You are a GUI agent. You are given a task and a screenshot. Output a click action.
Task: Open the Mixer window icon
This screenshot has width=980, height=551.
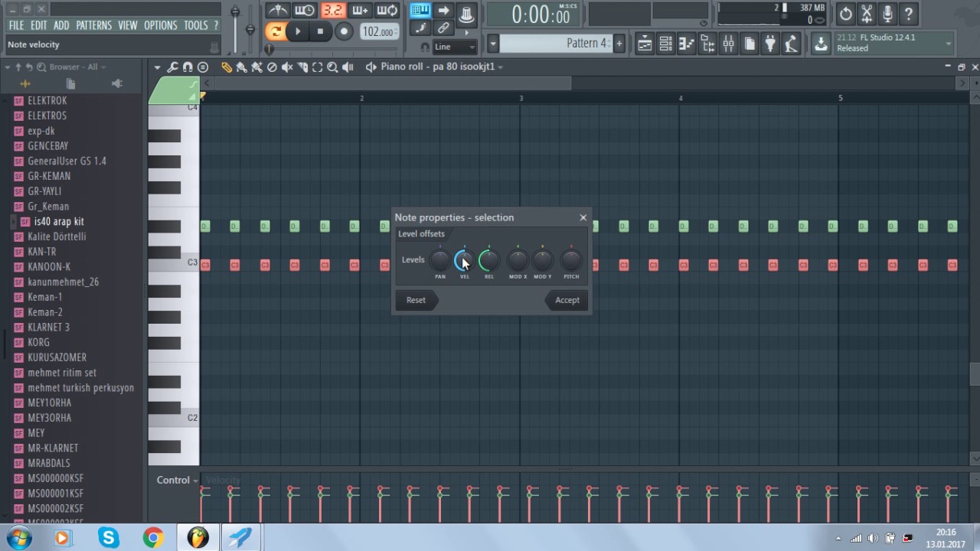[728, 44]
